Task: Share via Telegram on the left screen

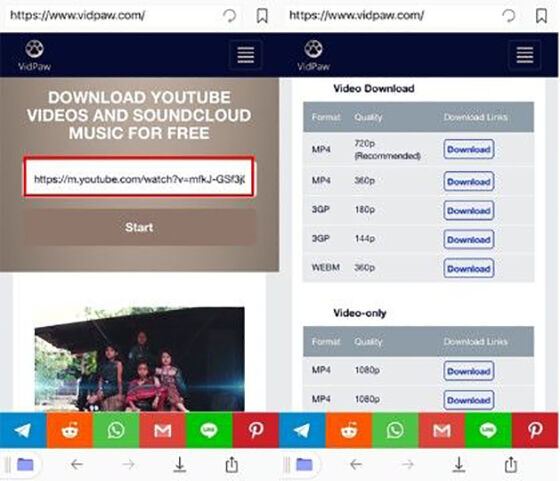Action: [23, 430]
